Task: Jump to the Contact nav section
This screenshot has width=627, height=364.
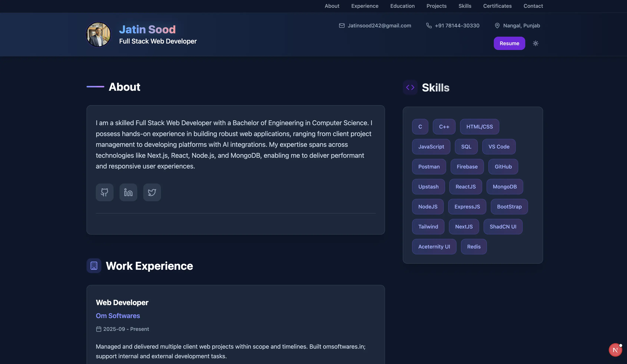Action: (x=533, y=6)
